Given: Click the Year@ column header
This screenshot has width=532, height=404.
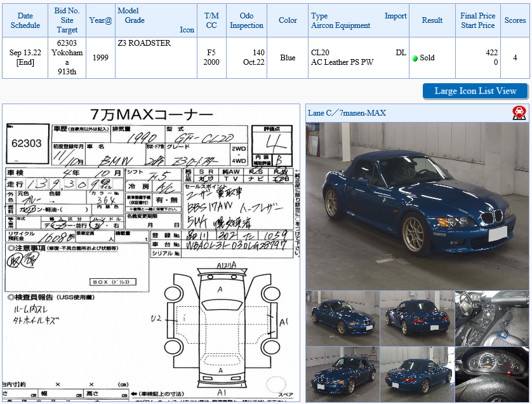Looking at the screenshot, I should click(100, 20).
